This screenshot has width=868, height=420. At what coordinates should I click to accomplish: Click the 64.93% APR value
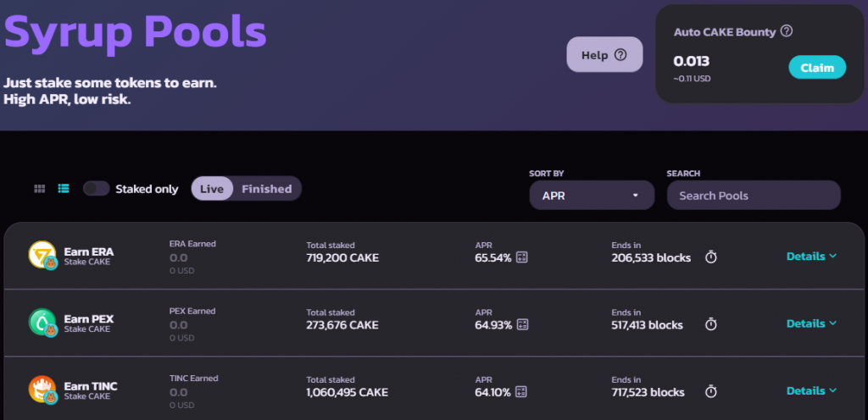[493, 325]
